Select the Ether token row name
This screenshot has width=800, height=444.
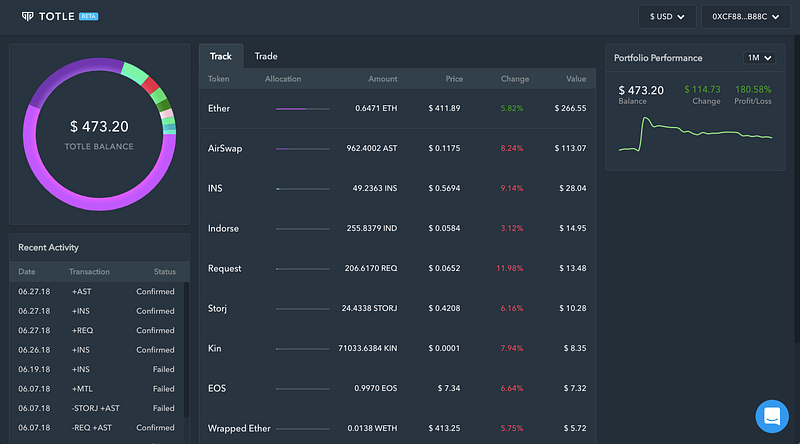point(219,108)
